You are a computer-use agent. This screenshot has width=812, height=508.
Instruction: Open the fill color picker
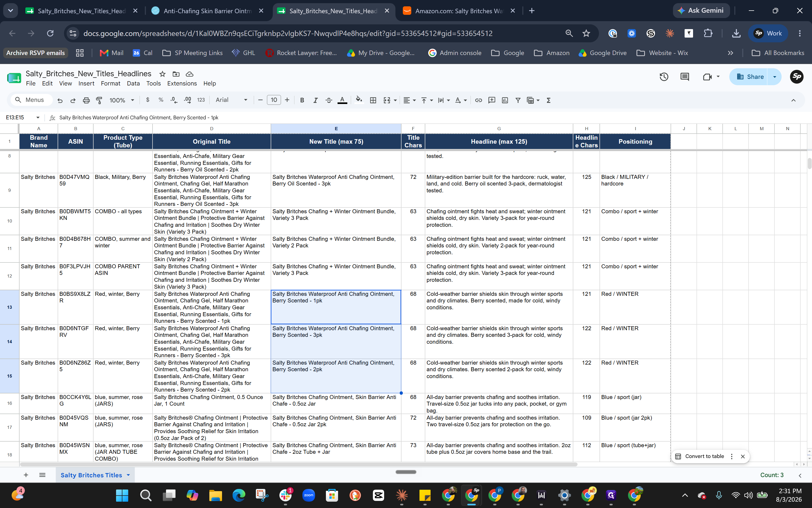359,100
